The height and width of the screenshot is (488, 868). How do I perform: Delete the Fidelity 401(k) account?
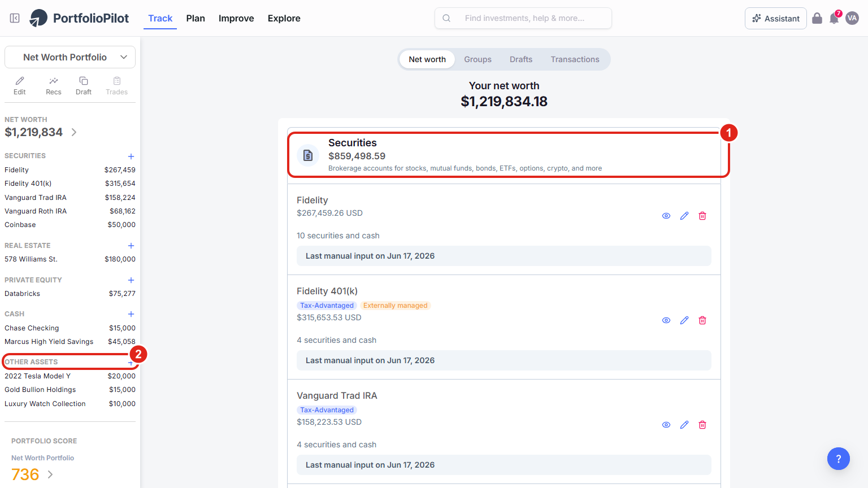702,320
